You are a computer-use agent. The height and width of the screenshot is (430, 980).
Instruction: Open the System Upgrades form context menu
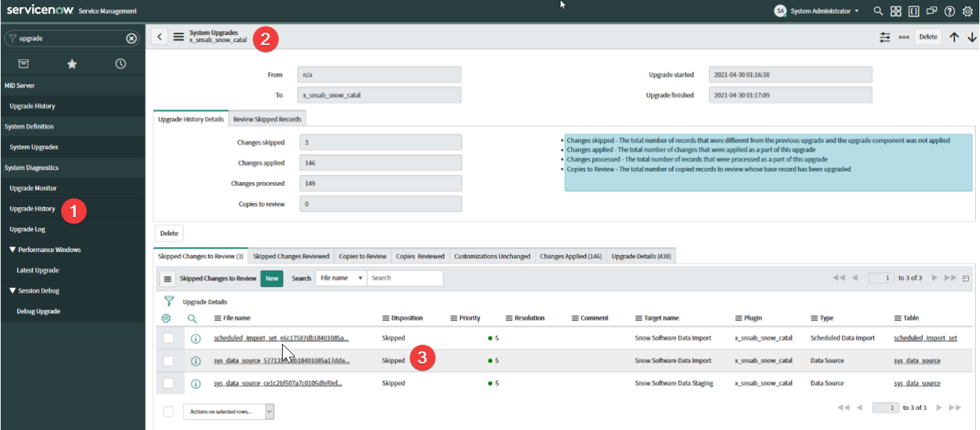(x=179, y=36)
